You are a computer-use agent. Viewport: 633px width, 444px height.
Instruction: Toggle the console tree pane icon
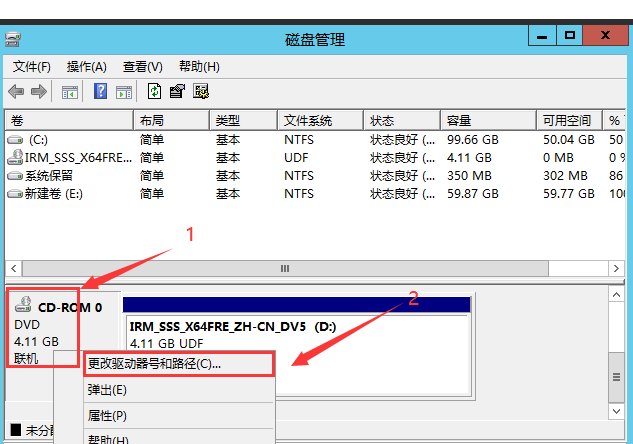69,92
